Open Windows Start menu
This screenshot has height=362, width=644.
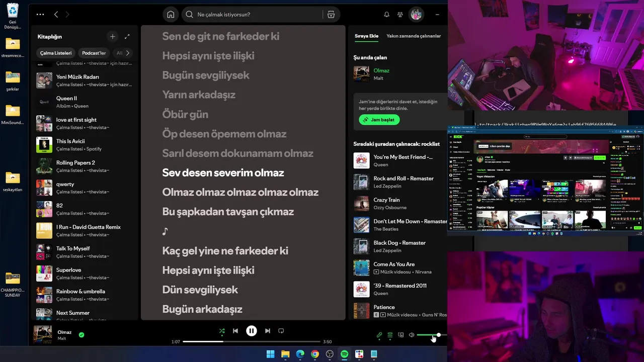click(x=270, y=354)
